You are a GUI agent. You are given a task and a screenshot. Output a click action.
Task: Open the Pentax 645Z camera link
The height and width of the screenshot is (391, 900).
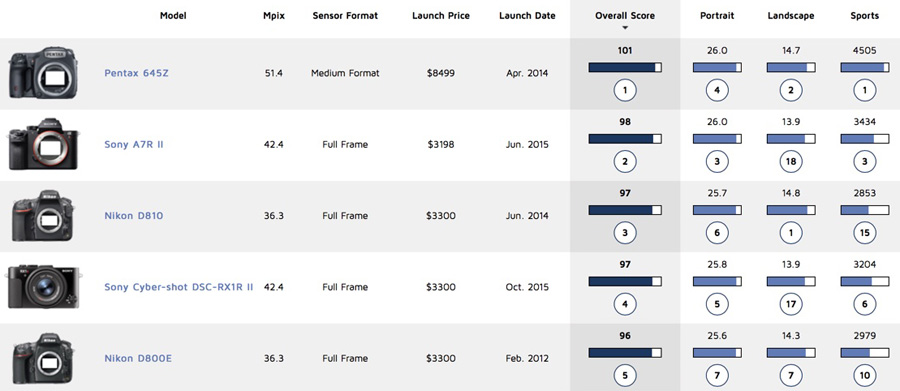(136, 73)
